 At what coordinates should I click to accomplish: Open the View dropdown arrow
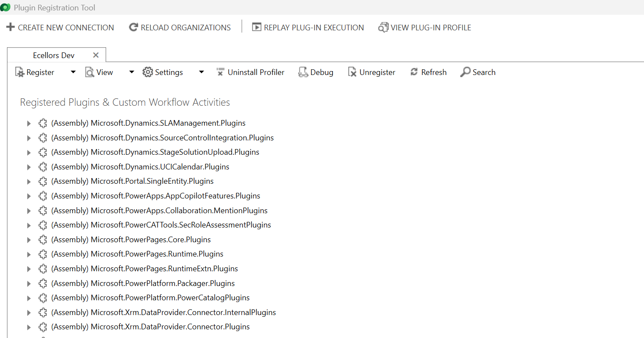pos(132,72)
